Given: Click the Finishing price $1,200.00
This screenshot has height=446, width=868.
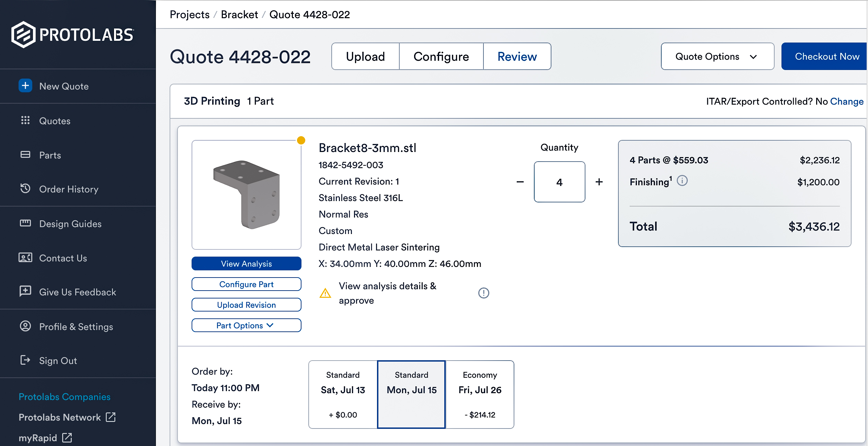Looking at the screenshot, I should 818,182.
